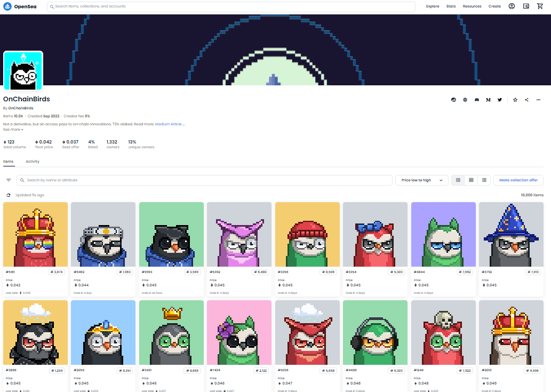Click rarity rank badge # 3,874
The image size is (551, 392).
tap(57, 272)
